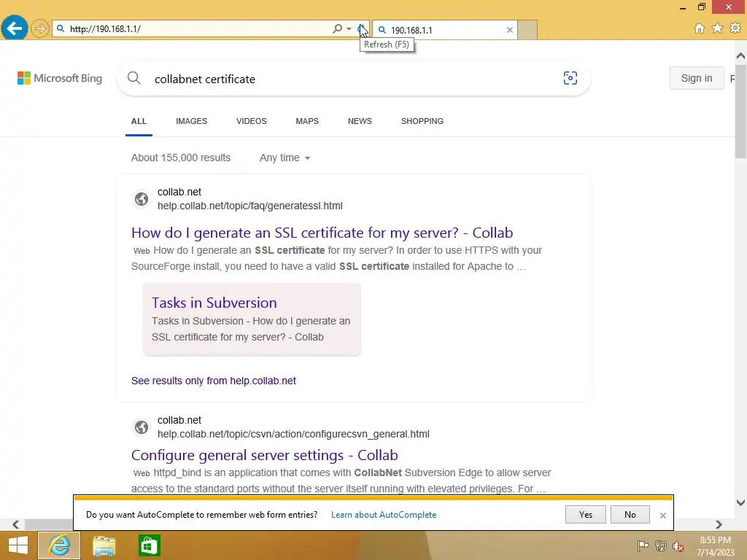Click the horizontal scrollbar left arrow
The height and width of the screenshot is (560, 747).
click(x=16, y=524)
